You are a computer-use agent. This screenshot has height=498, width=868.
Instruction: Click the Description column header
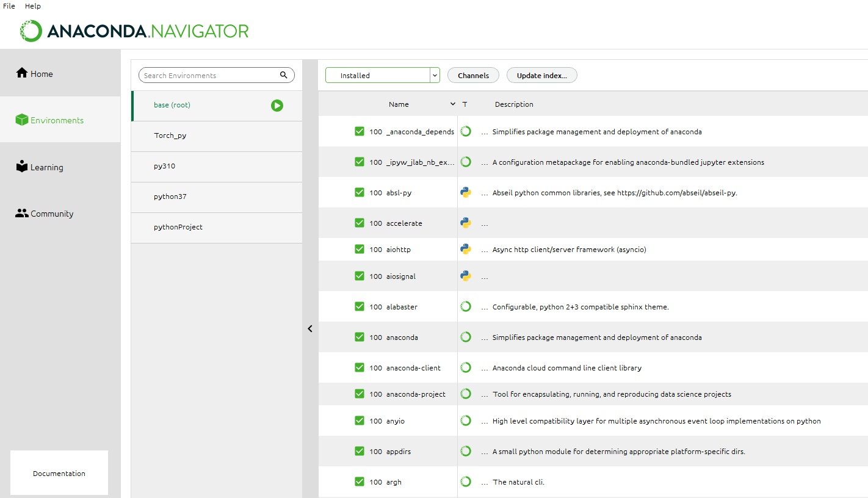pyautogui.click(x=514, y=104)
